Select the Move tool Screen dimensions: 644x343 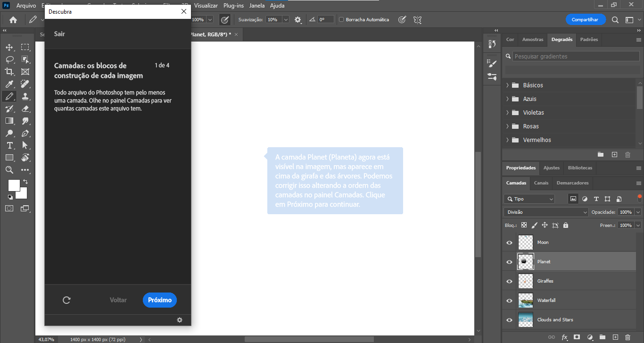9,47
